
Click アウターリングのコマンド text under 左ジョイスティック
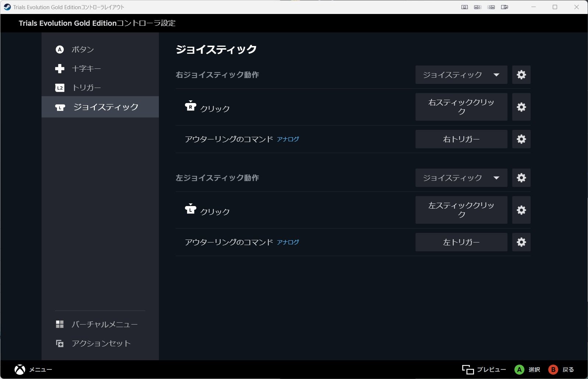229,242
